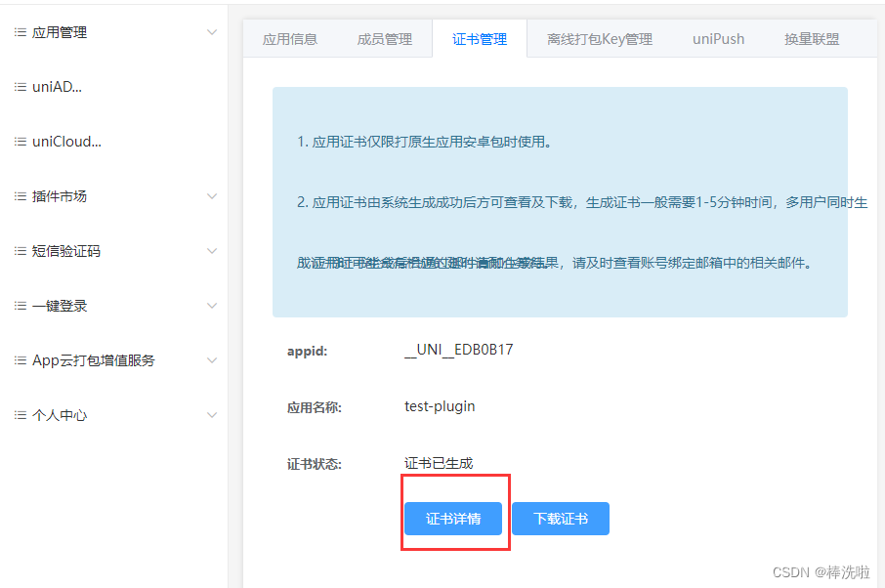Screen dimensions: 885x588
Task: Expand the 短信验证码 chevron arrow
Action: (x=212, y=251)
